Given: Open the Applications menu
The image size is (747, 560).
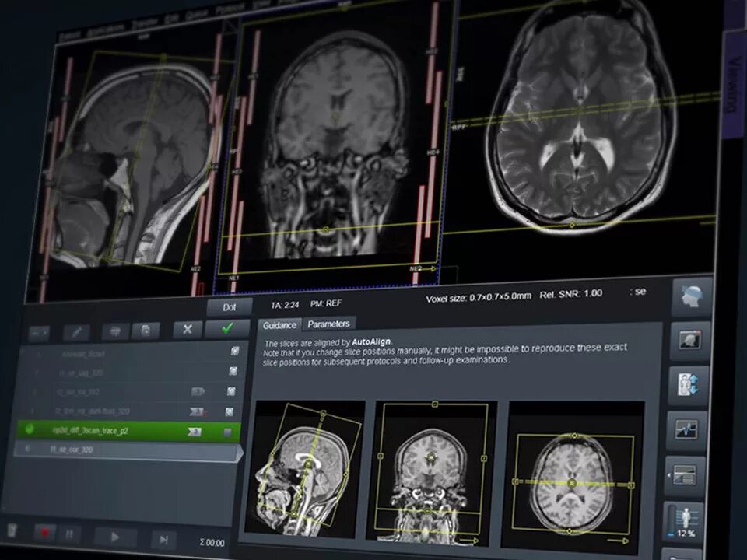Looking at the screenshot, I should [105, 30].
